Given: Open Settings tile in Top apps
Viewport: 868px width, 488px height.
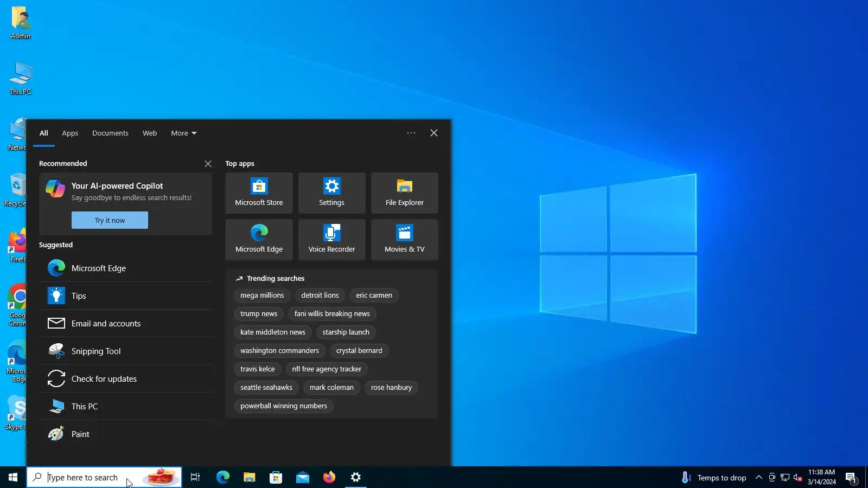Looking at the screenshot, I should [331, 193].
